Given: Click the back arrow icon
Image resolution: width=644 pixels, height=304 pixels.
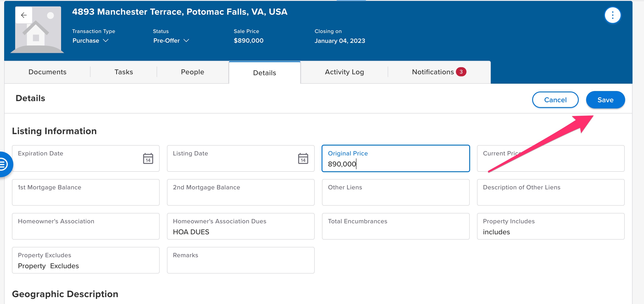Looking at the screenshot, I should (24, 15).
